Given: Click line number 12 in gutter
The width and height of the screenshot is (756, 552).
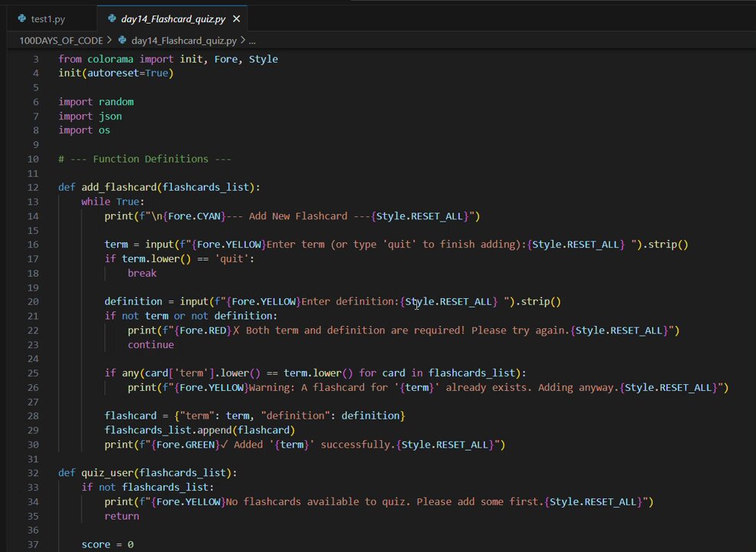Looking at the screenshot, I should click(33, 188).
